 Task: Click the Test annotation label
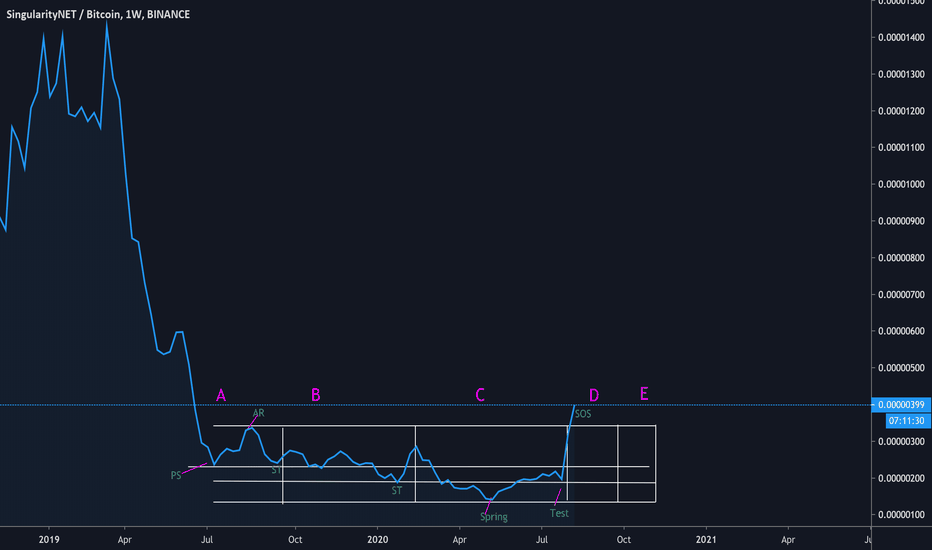click(559, 513)
